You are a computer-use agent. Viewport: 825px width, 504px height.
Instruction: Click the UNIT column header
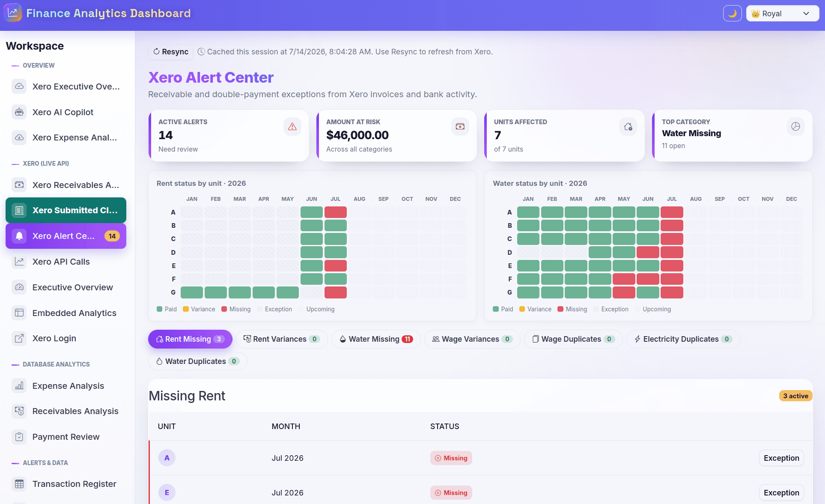(x=167, y=426)
